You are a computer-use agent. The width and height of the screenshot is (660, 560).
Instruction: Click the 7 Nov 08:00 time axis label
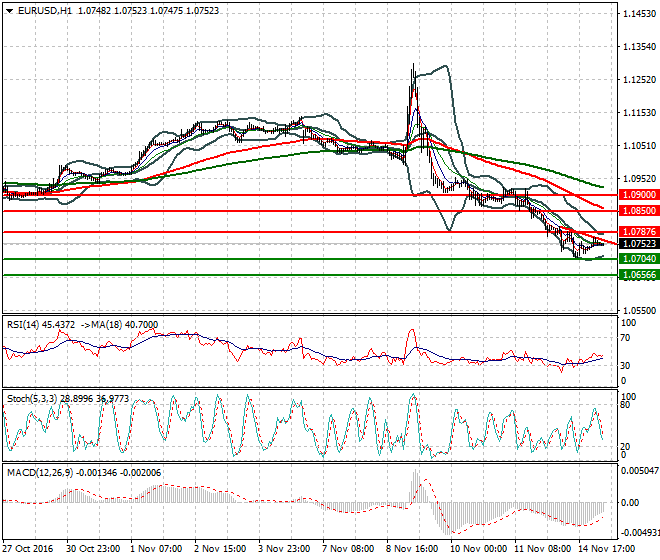(x=348, y=549)
